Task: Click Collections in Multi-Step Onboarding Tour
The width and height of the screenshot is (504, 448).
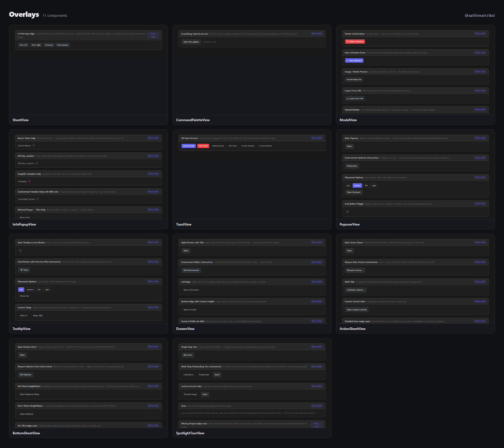Action: coord(188,375)
